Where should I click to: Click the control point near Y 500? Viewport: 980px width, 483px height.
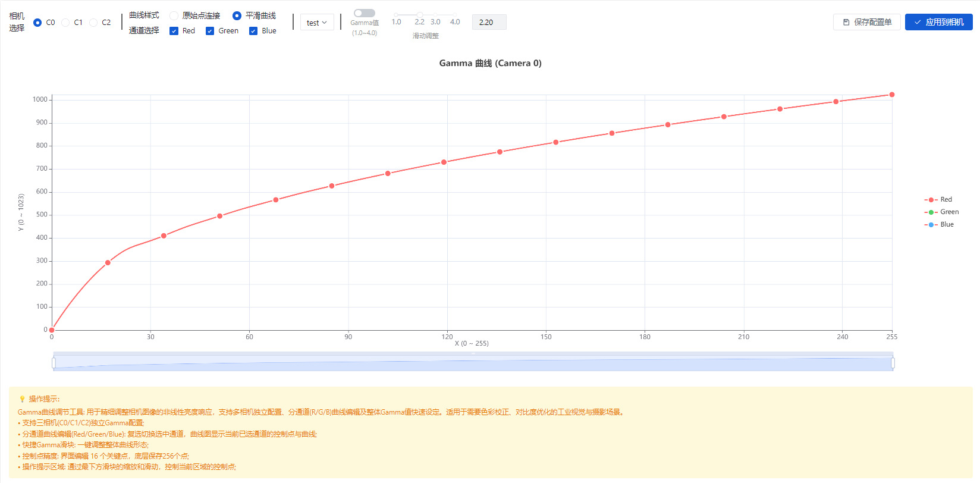[x=220, y=216]
